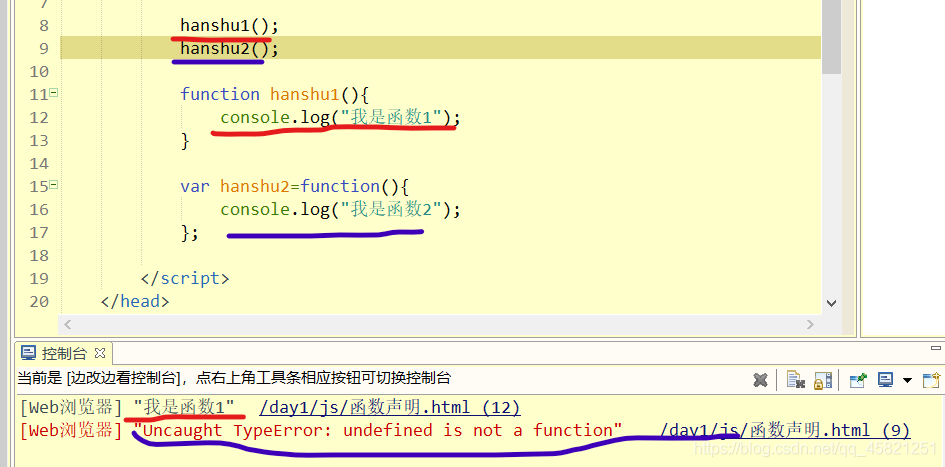Click the closing </script> tag on line 19

click(185, 278)
